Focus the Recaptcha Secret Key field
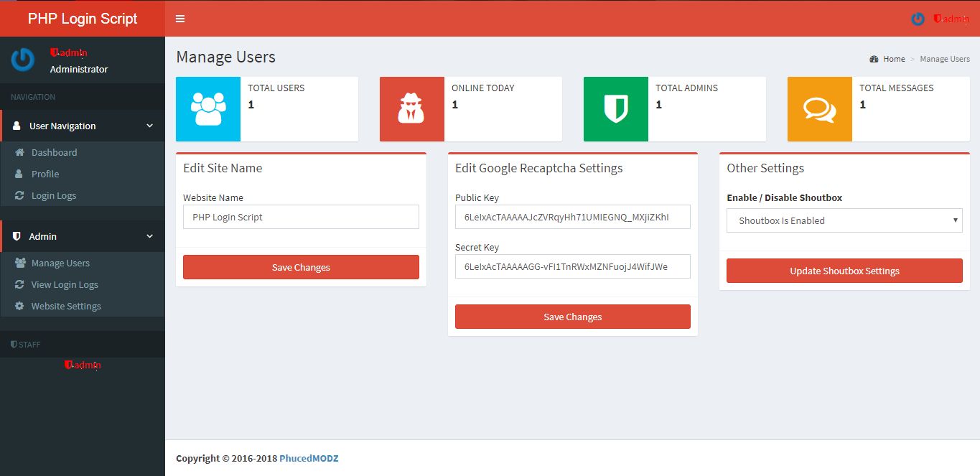Image resolution: width=980 pixels, height=476 pixels. (x=572, y=266)
